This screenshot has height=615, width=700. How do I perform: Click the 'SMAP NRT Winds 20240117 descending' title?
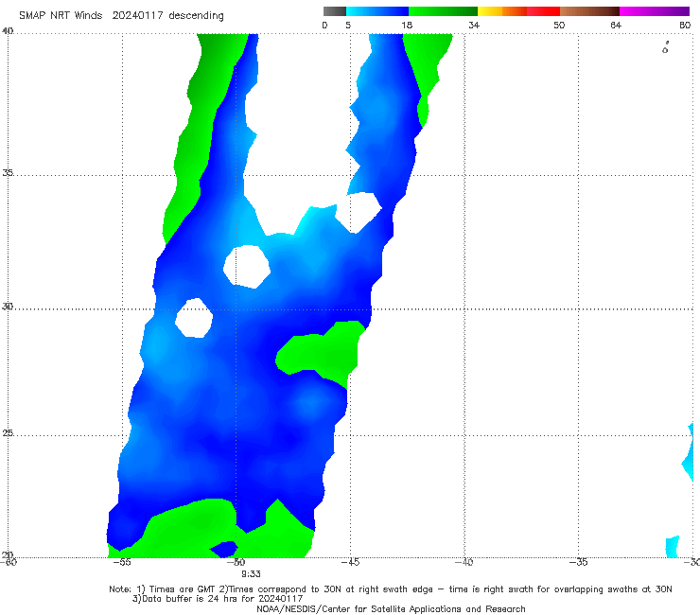(x=121, y=15)
